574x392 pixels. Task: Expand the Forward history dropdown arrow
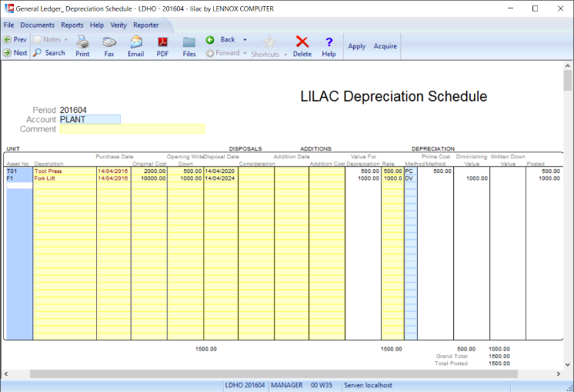point(245,53)
